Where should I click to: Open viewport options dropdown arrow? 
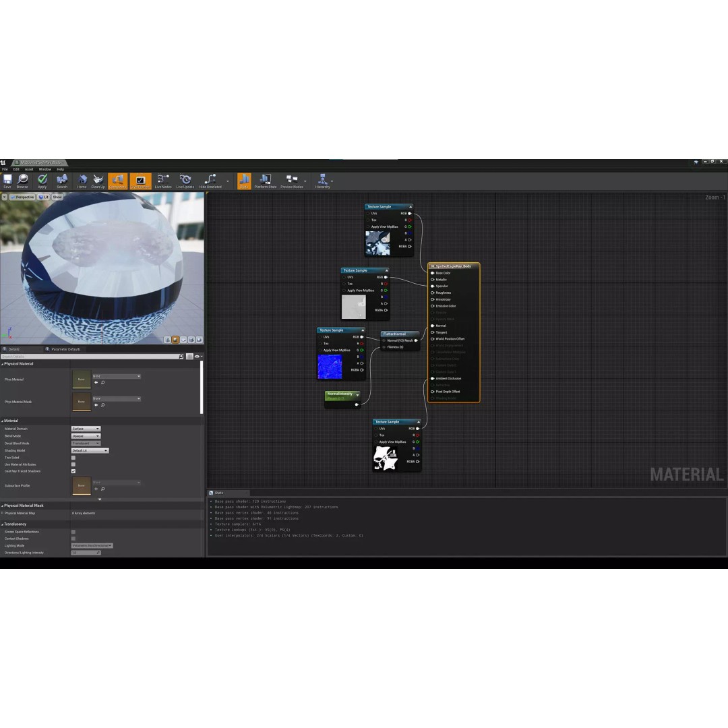4,197
